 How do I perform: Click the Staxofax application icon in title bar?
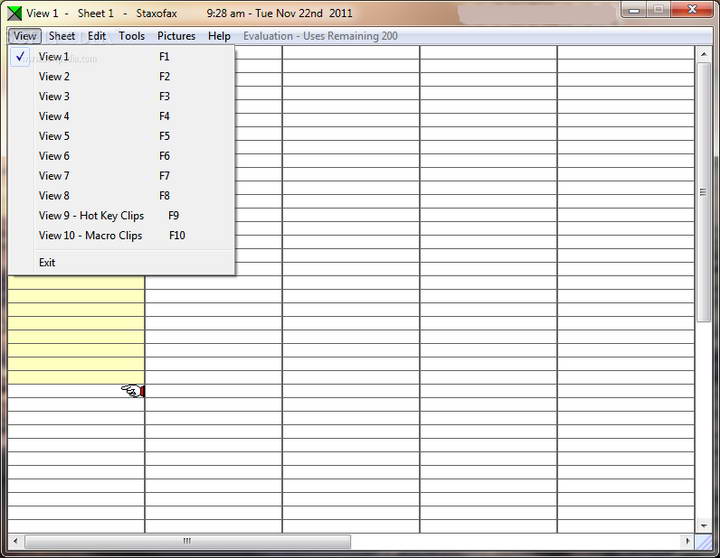[x=14, y=13]
